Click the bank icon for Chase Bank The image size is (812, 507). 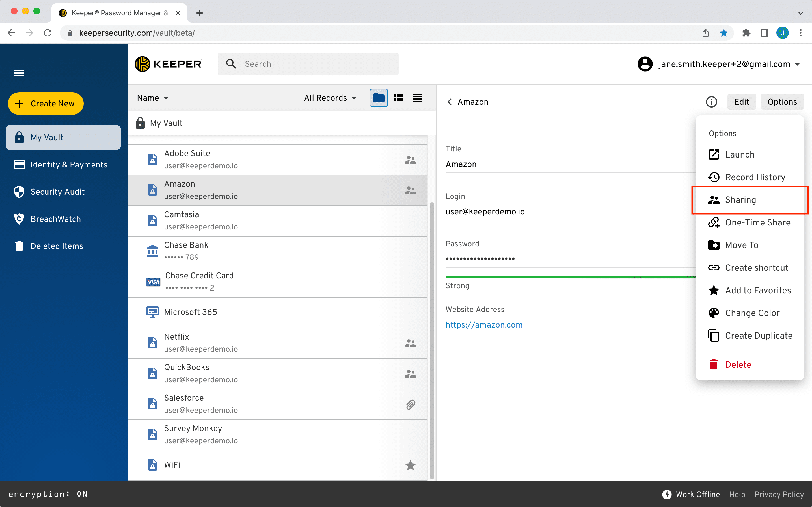(x=152, y=251)
